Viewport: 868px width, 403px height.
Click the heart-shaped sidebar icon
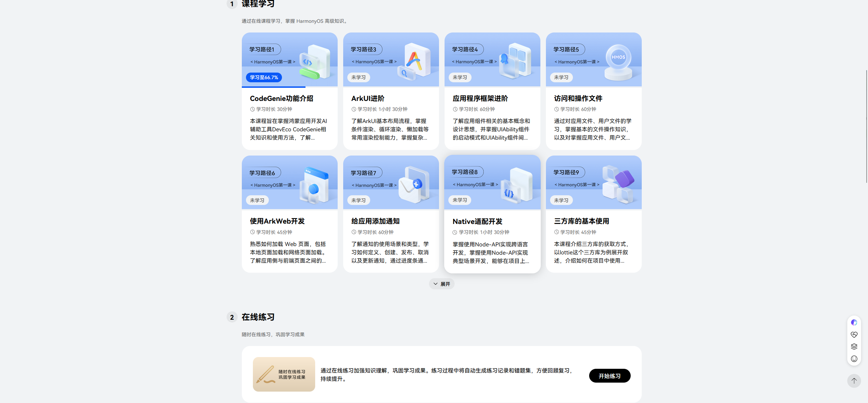pyautogui.click(x=854, y=335)
